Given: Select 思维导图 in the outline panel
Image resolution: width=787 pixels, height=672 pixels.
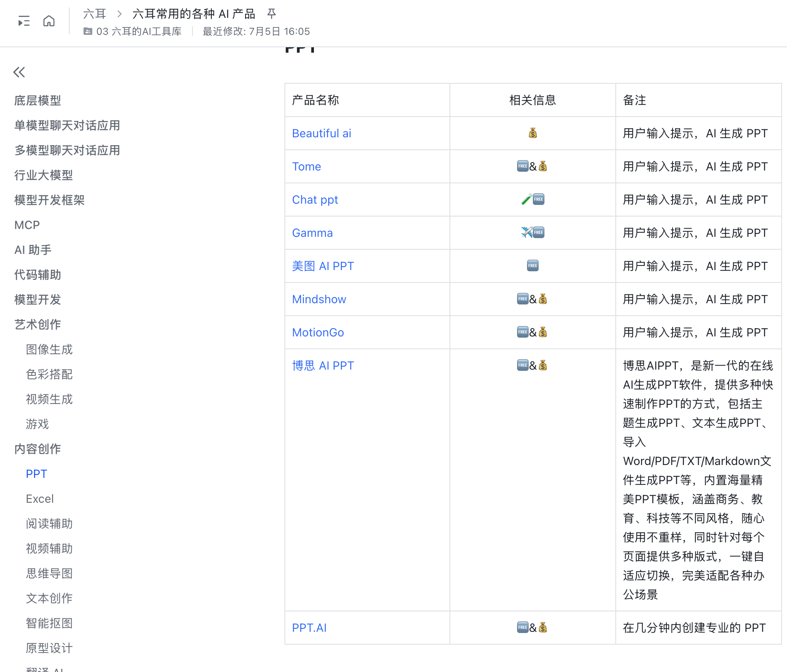Looking at the screenshot, I should (x=49, y=573).
